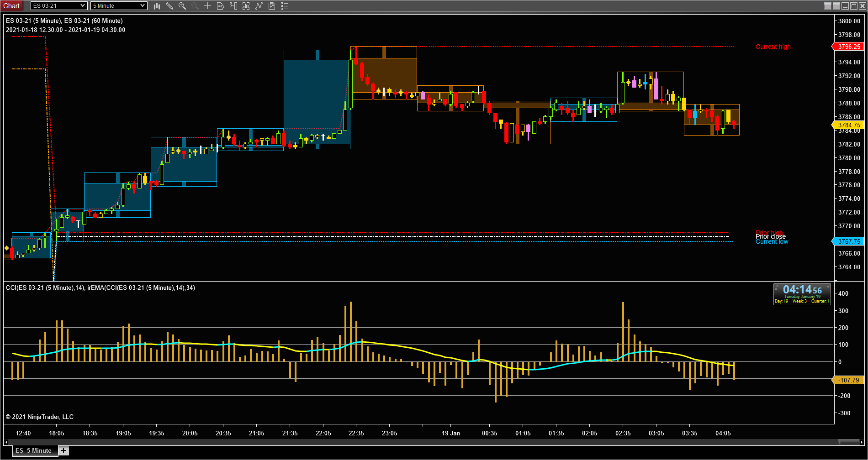This screenshot has height=460, width=868.
Task: Click the -300 CCI scale label
Action: tap(845, 413)
